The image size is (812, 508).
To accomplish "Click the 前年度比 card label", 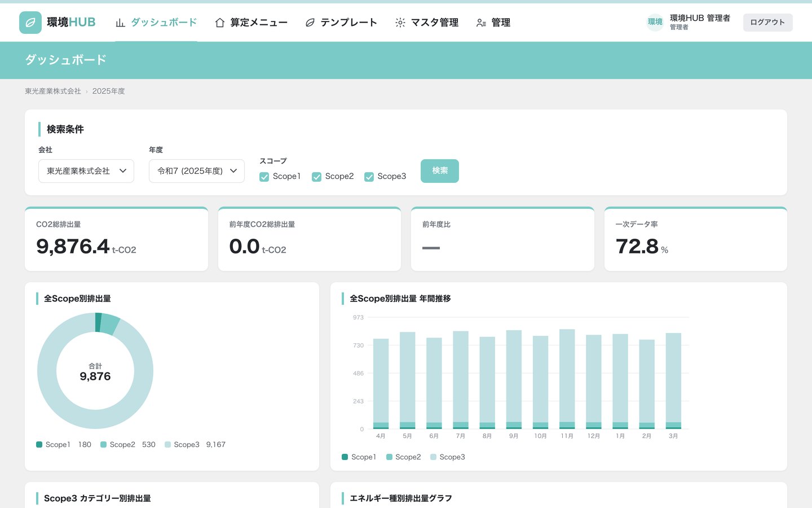I will [x=436, y=224].
